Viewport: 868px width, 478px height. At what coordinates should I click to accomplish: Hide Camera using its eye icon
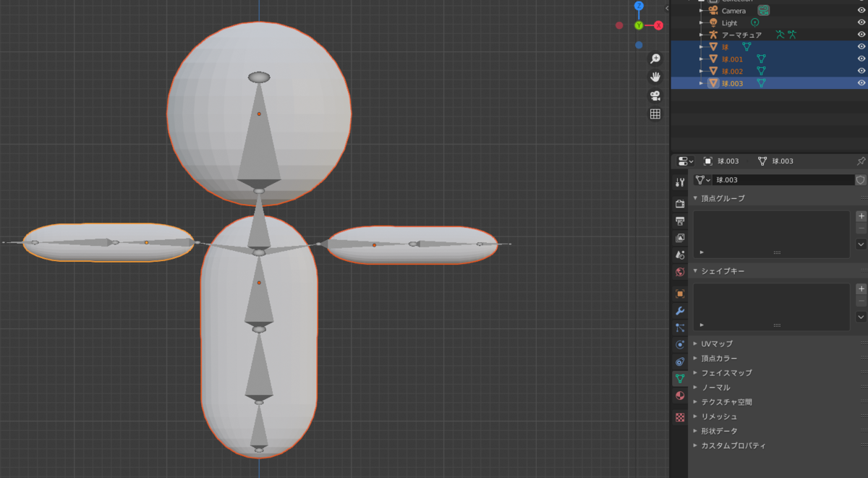coord(861,11)
